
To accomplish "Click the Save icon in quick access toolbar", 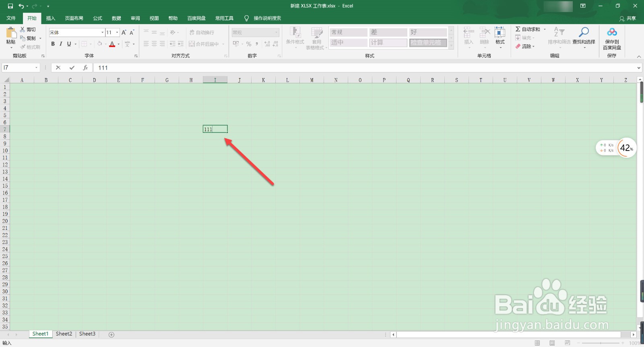I will coord(10,6).
